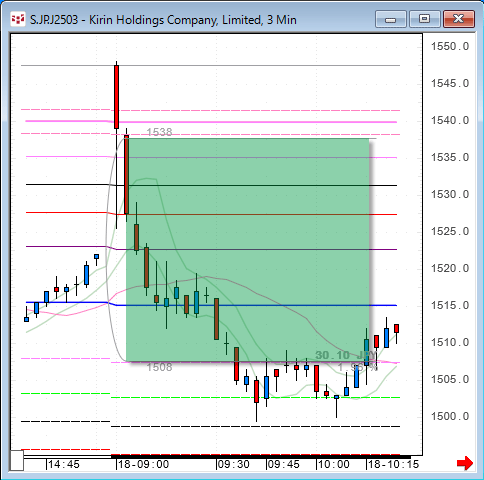
Task: Click the 18-09:00 time axis marker
Action: [x=143, y=464]
